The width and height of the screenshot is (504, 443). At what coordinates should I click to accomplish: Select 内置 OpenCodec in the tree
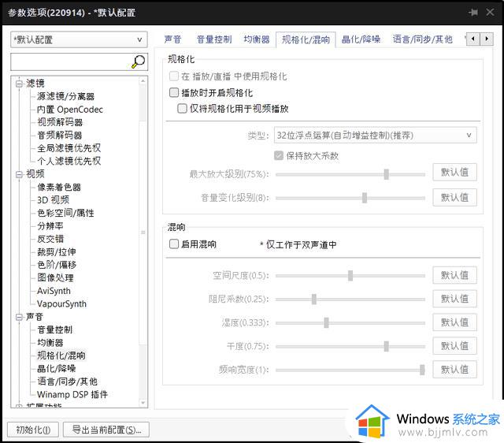(x=70, y=110)
